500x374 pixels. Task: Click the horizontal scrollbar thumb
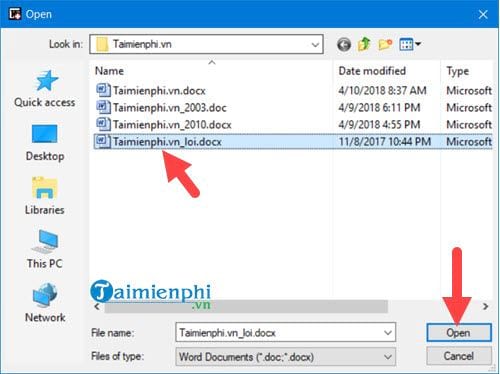click(x=246, y=306)
